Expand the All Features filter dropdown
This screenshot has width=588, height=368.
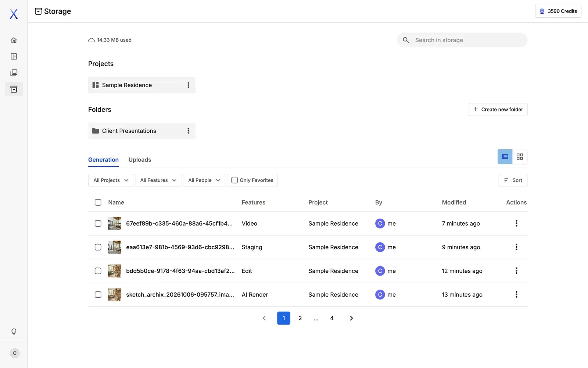pyautogui.click(x=158, y=180)
